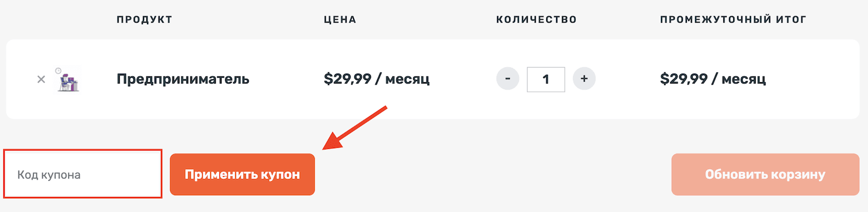Select the КОЛИЧЕСТВО column header
Viewport: 868px width, 212px height.
[x=536, y=20]
